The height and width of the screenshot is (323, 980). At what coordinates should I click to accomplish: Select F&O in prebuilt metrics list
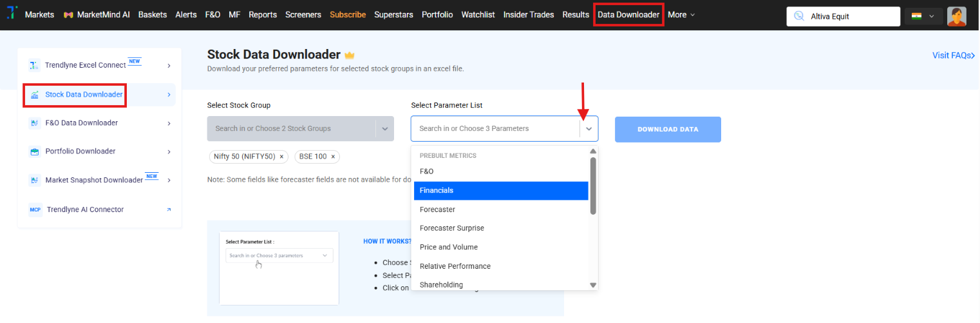coord(501,171)
